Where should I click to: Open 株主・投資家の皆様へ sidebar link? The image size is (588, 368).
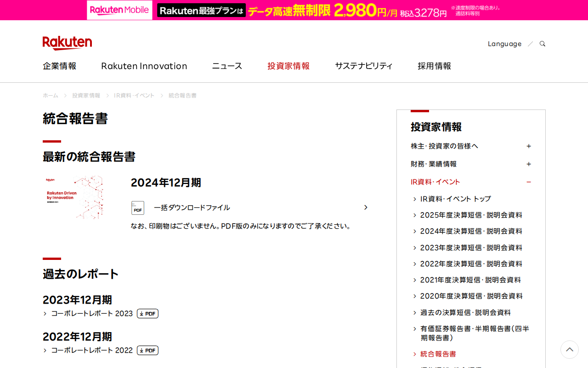pyautogui.click(x=444, y=146)
